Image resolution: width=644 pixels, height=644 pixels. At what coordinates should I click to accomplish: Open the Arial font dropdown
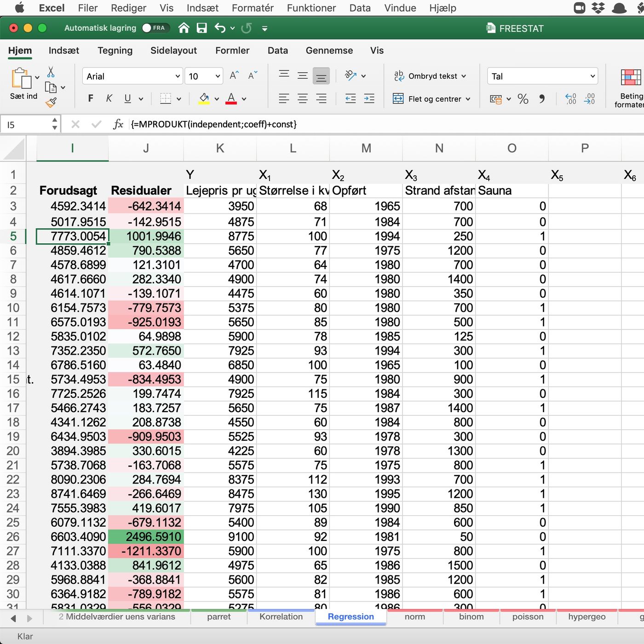[177, 76]
